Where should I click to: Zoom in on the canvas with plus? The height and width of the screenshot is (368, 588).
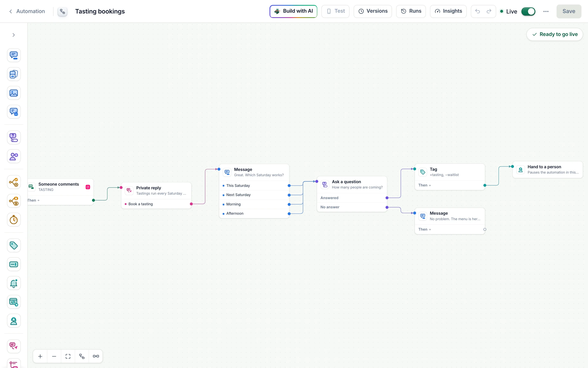[40, 356]
